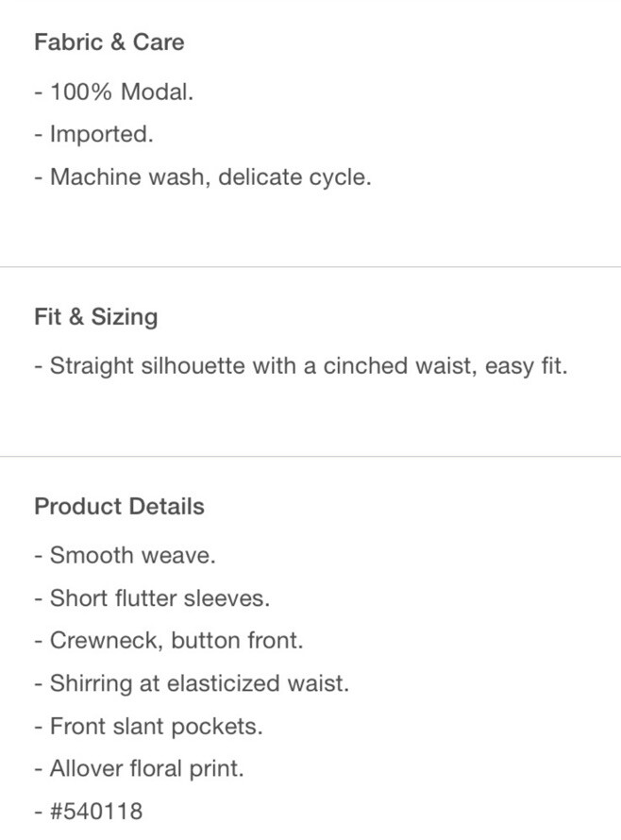Click the divider above Product Details

[x=310, y=457]
